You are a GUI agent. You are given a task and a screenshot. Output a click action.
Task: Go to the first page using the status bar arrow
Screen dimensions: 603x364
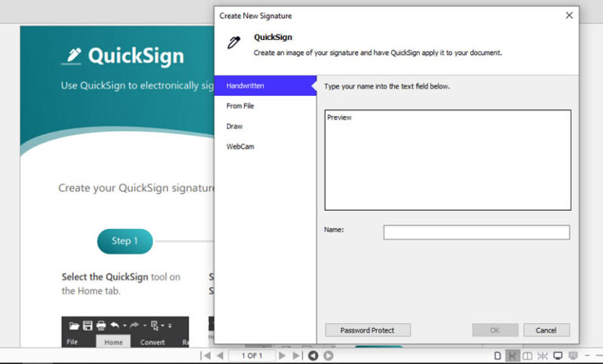click(206, 355)
